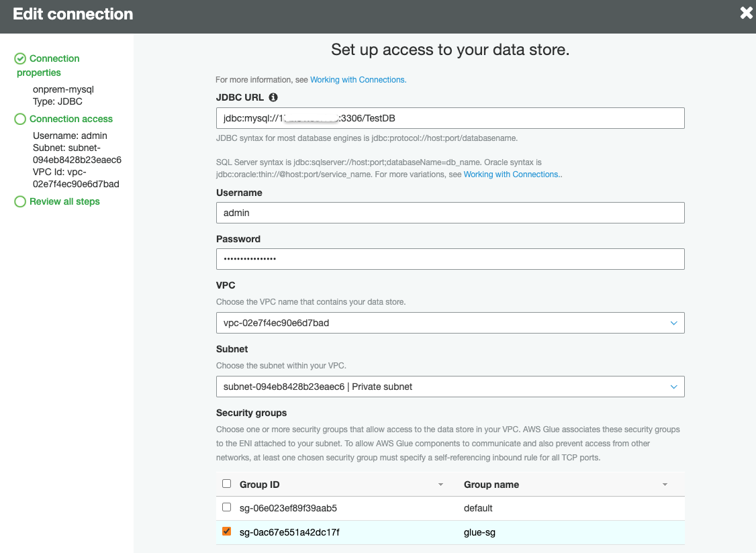Screen dimensions: 756x553
Task: Expand the Subnet dropdown
Action: pos(450,387)
